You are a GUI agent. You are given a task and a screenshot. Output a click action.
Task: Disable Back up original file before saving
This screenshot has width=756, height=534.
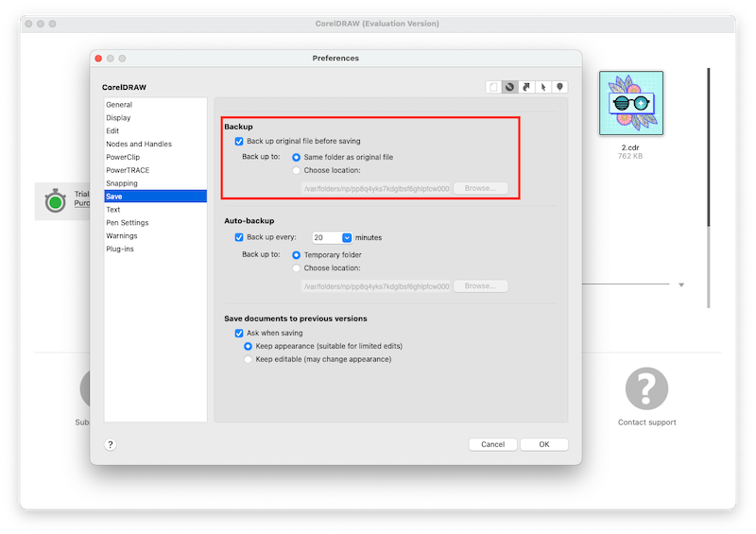(x=239, y=141)
